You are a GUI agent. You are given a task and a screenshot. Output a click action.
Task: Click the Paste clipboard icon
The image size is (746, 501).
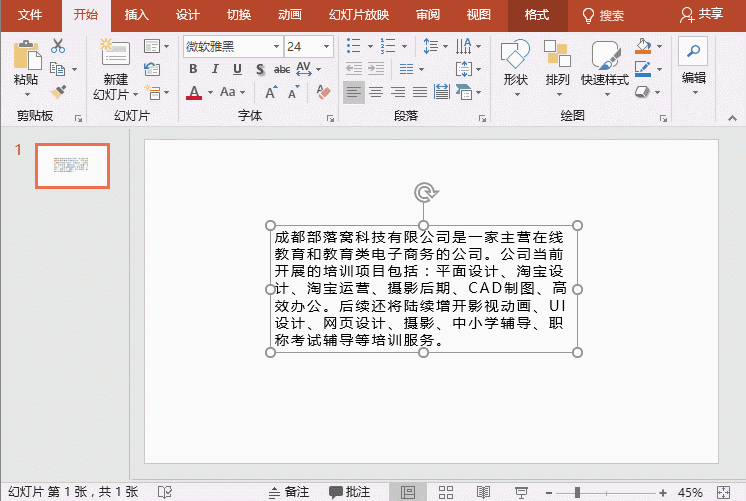tap(27, 56)
